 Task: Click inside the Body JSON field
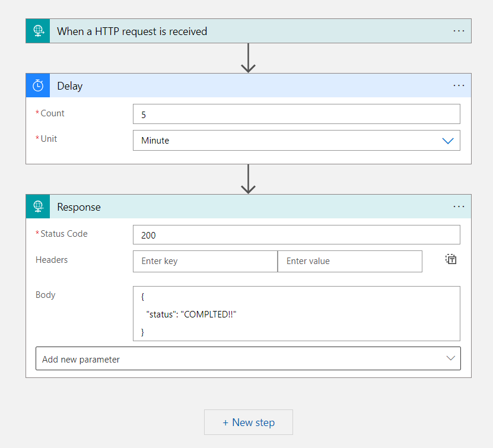(297, 313)
